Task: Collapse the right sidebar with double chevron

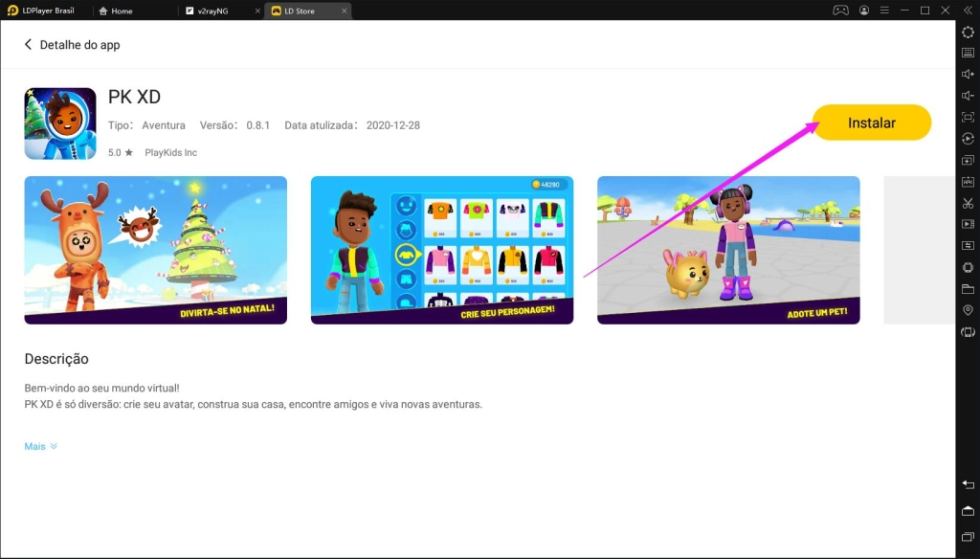Action: pyautogui.click(x=968, y=11)
